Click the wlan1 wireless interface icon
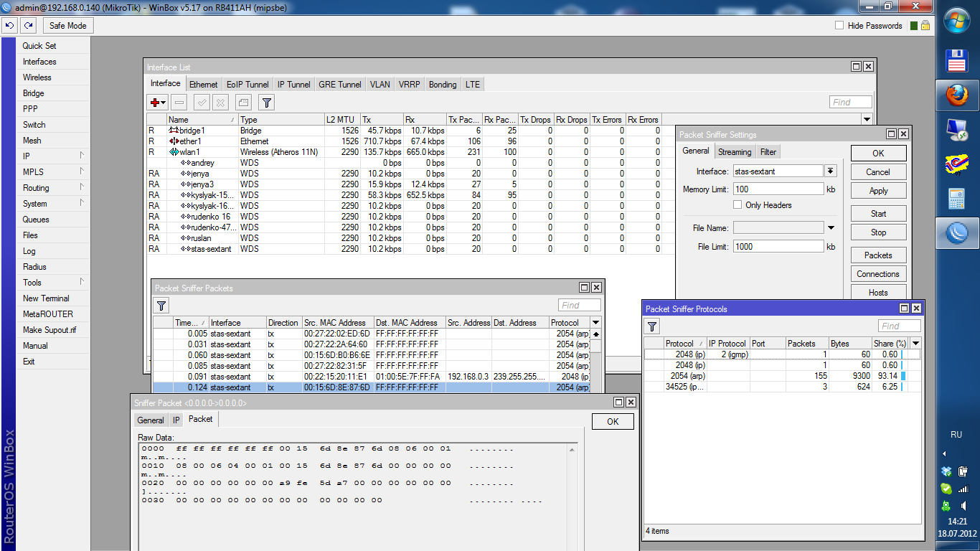Viewport: 980px width, 551px height. click(x=174, y=152)
